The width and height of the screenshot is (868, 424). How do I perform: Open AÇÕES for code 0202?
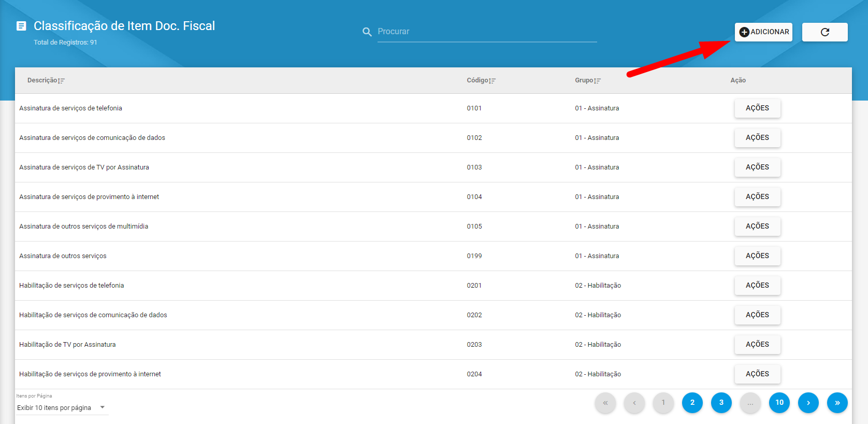point(757,315)
